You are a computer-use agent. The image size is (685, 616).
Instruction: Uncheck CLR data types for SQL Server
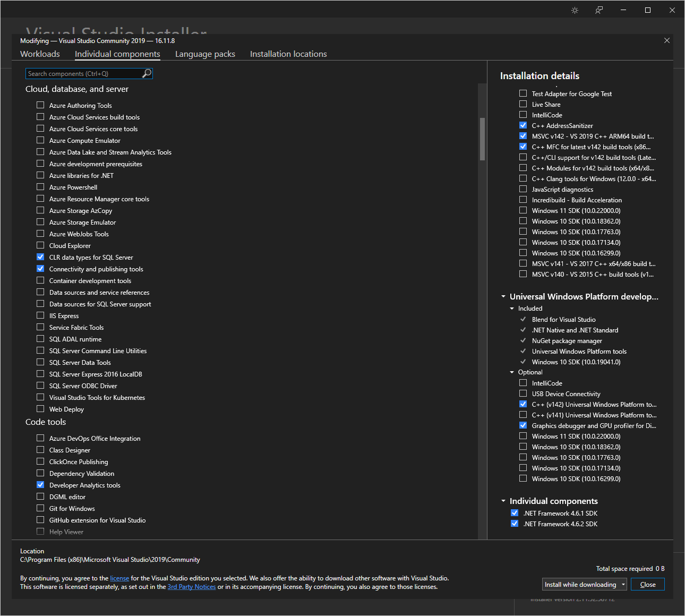[40, 257]
